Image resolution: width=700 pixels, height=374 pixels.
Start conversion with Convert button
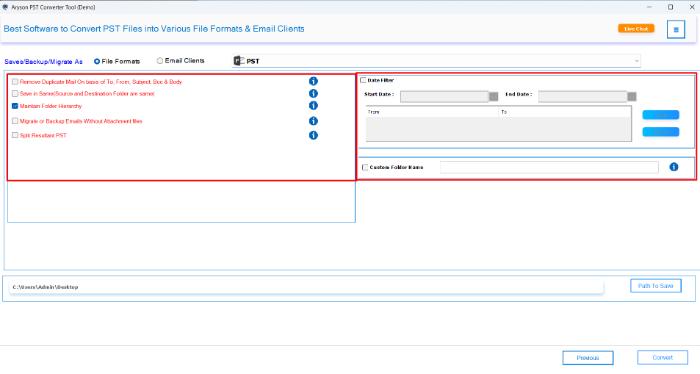pyautogui.click(x=662, y=357)
